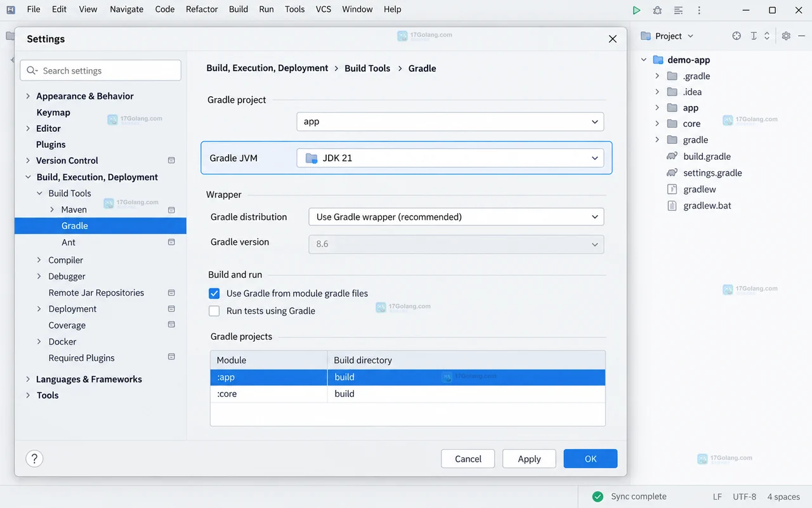Click the blue OK button
The image size is (812, 508).
[591, 459]
